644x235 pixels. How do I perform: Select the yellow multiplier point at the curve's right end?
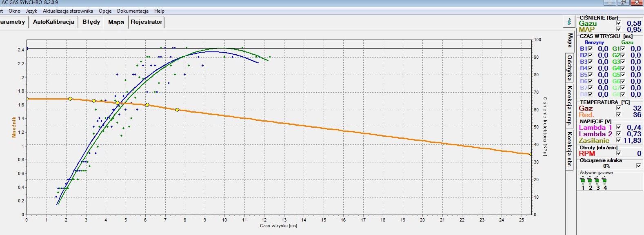[531, 154]
